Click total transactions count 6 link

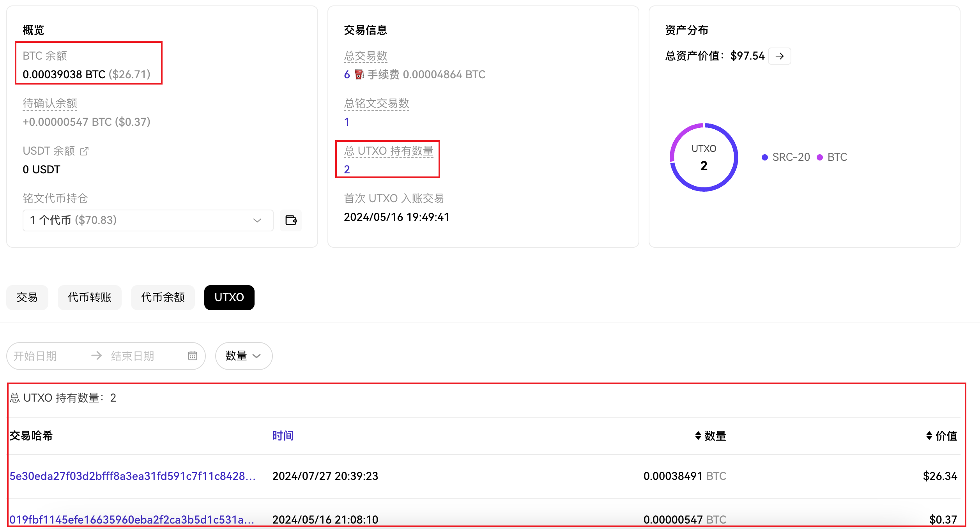click(x=347, y=74)
